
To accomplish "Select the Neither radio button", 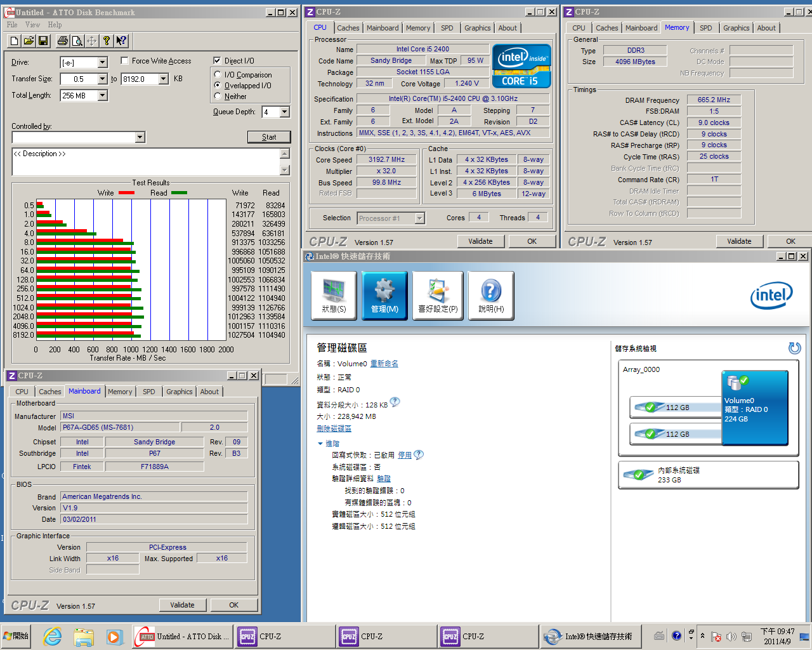I will click(218, 96).
